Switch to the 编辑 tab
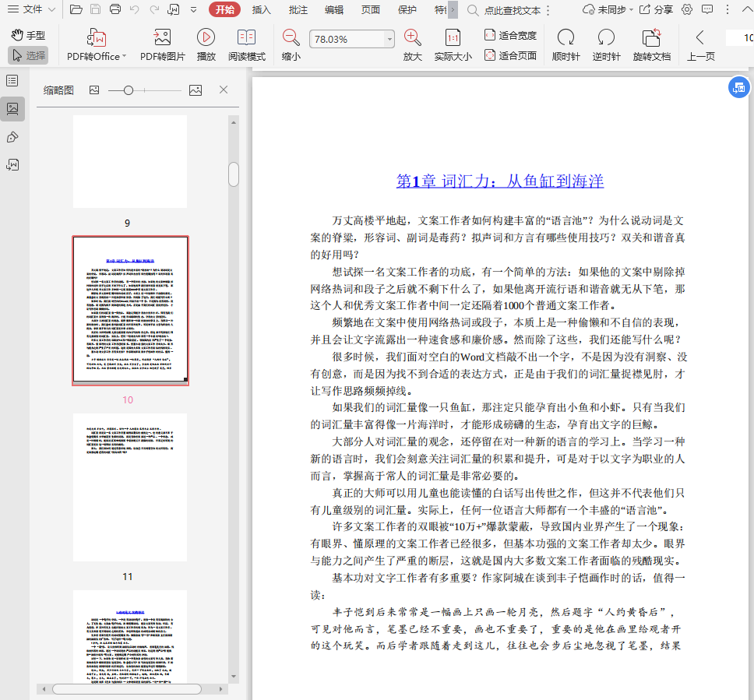The width and height of the screenshot is (754, 700). point(334,9)
